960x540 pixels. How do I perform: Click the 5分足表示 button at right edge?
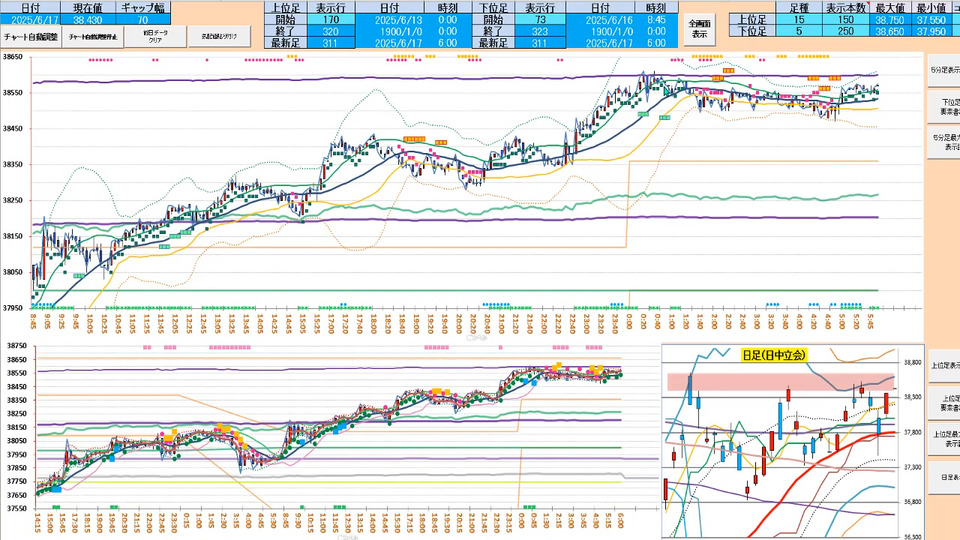[x=943, y=70]
